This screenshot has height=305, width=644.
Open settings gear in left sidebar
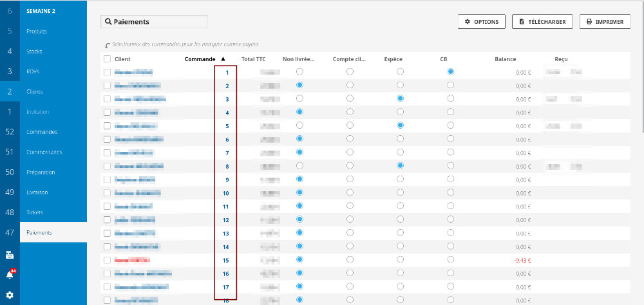pyautogui.click(x=10, y=295)
